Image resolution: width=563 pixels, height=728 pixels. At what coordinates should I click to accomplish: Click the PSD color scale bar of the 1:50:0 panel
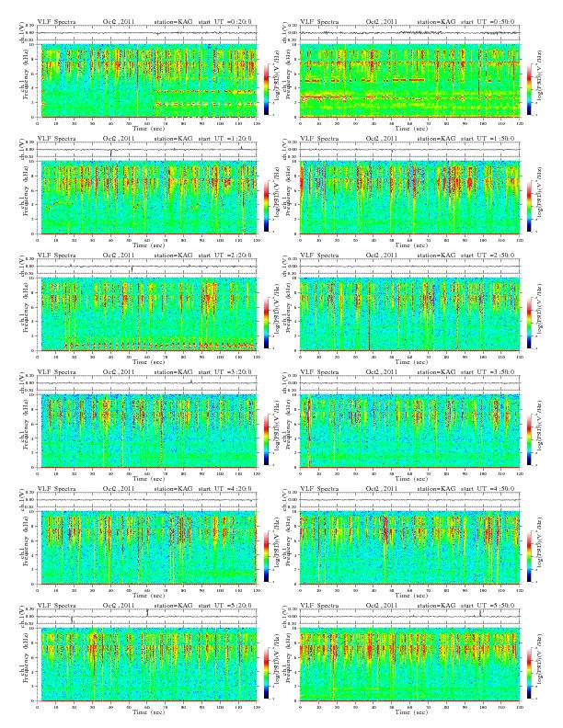[530, 206]
